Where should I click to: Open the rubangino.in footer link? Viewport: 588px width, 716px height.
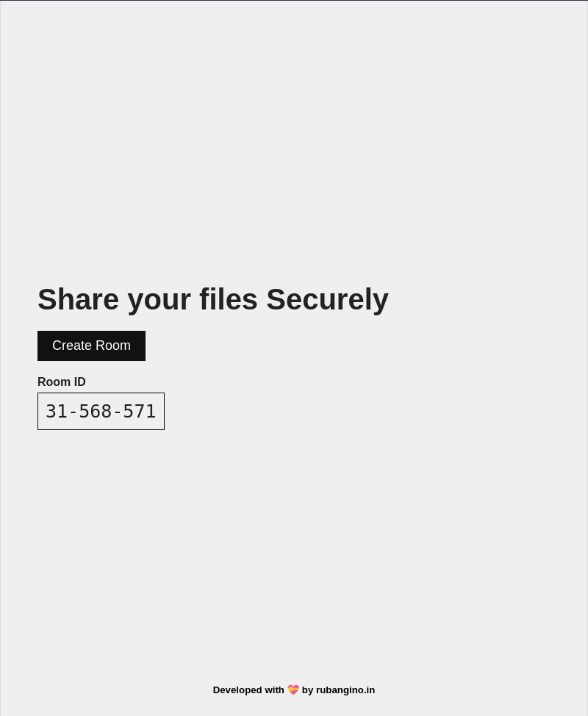[x=345, y=690]
